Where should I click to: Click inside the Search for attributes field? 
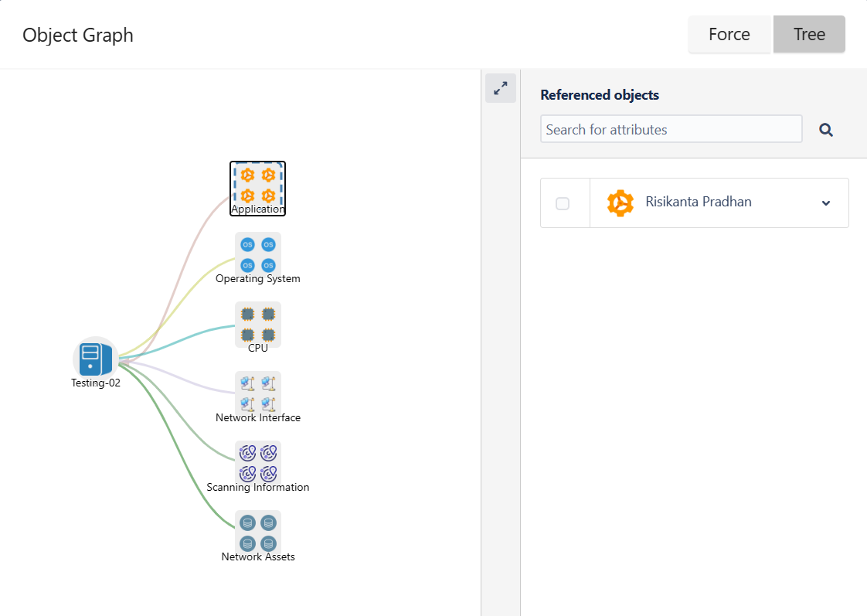pos(671,129)
